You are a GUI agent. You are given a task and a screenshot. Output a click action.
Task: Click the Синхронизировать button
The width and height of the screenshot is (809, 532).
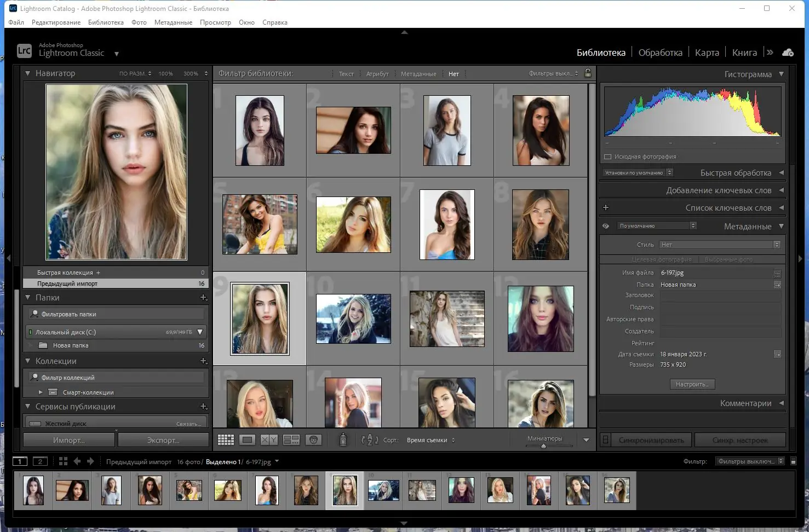[652, 440]
